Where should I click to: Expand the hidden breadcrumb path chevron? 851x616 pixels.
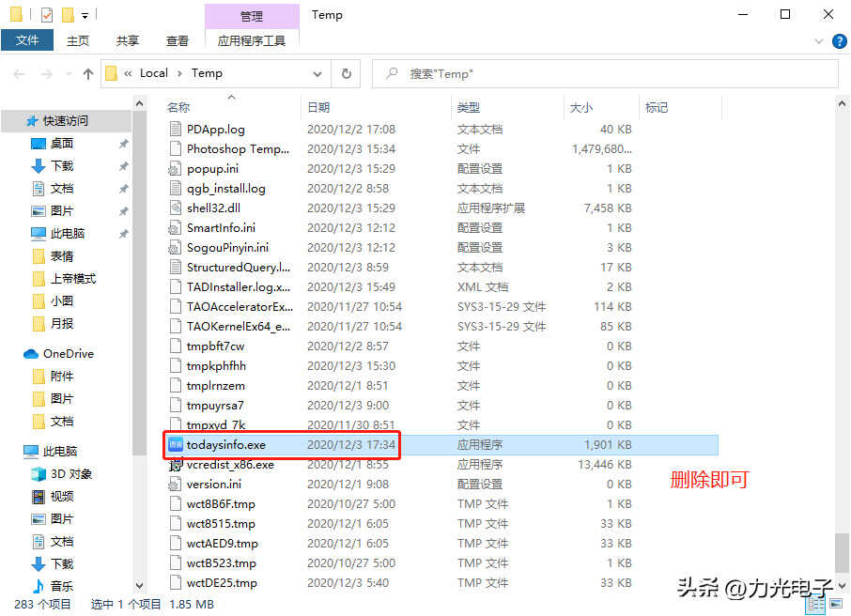point(128,73)
